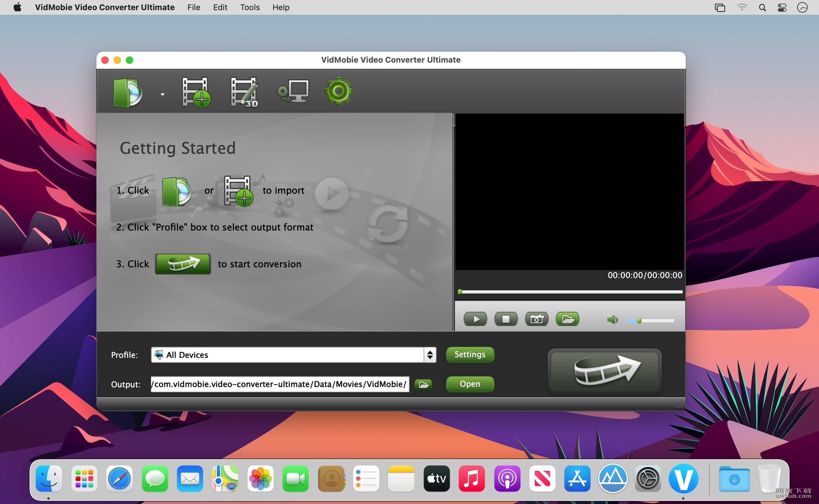819x504 pixels.
Task: Start conversion with the large Convert button
Action: click(x=605, y=371)
